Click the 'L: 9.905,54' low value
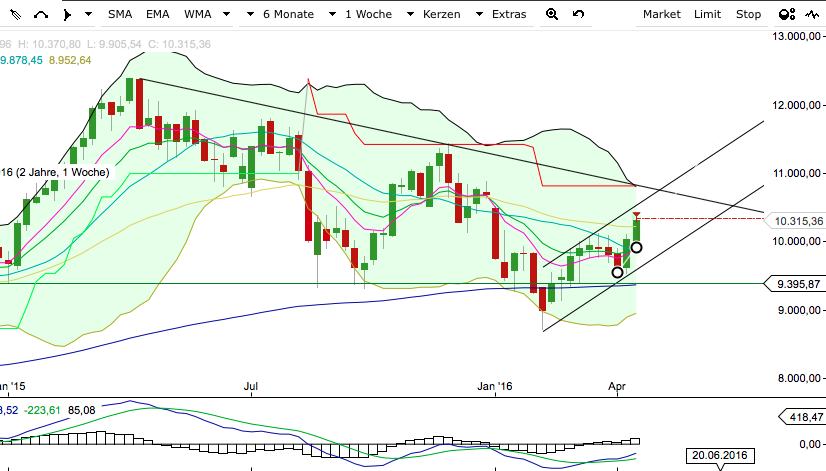The height and width of the screenshot is (471, 826). click(x=114, y=44)
